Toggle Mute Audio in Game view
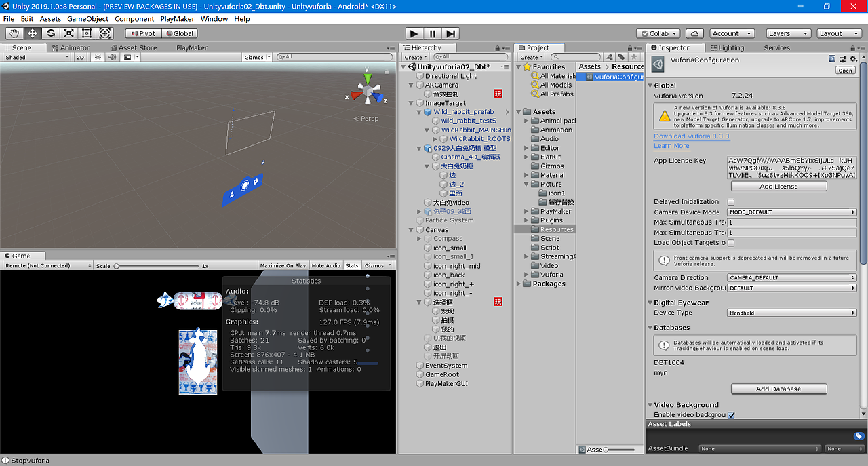Screen dimensions: 868x466 pyautogui.click(x=326, y=265)
